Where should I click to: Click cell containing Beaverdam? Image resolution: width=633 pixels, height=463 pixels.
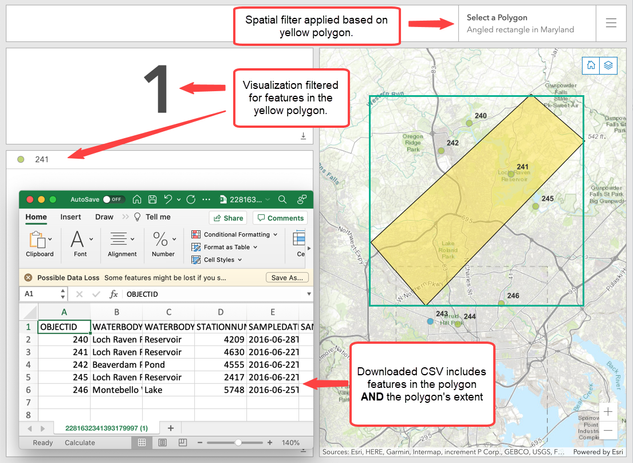(x=116, y=365)
